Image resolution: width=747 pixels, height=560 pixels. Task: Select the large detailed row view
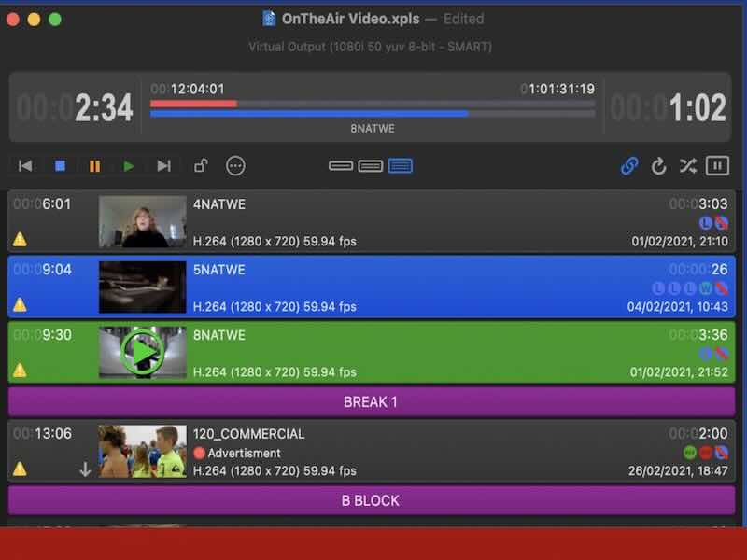point(401,166)
